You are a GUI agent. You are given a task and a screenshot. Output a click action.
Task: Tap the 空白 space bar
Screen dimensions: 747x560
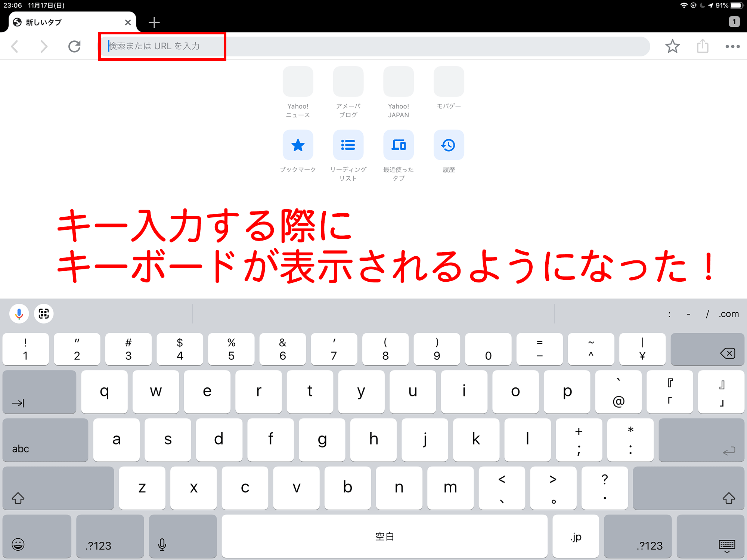point(384,536)
